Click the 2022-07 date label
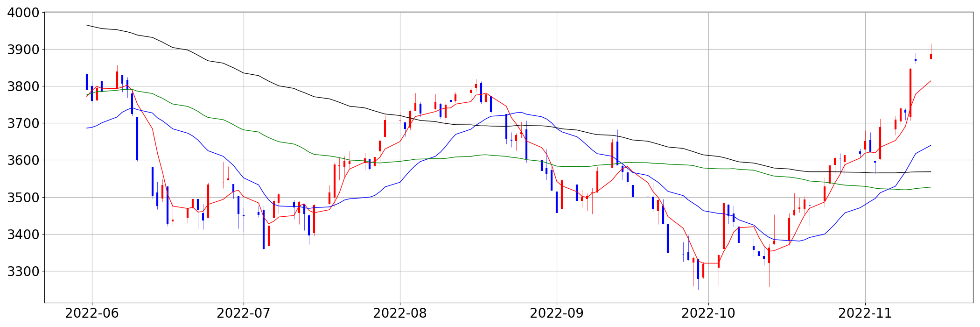This screenshot has height=327, width=980. tap(244, 313)
